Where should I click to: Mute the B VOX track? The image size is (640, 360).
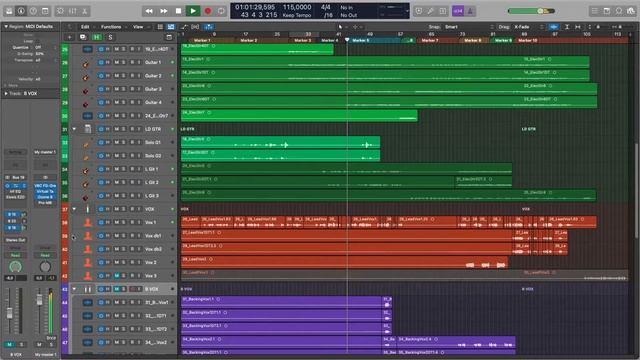[116, 289]
